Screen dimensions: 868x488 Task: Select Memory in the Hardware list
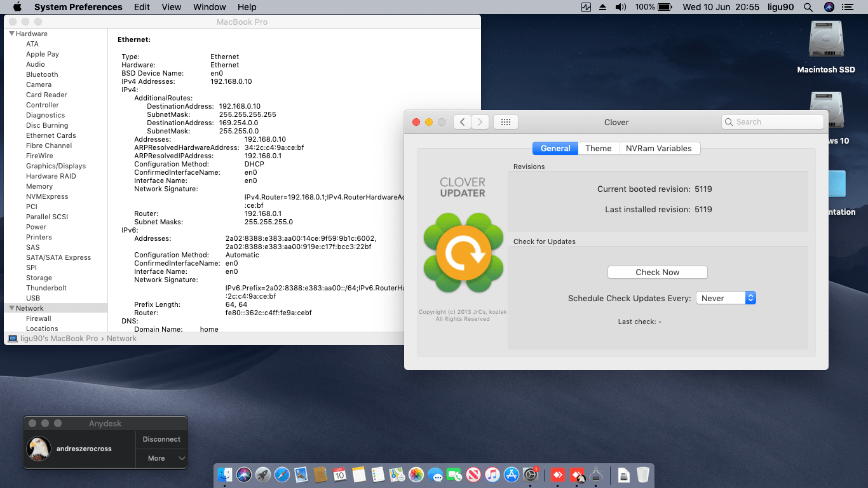39,186
